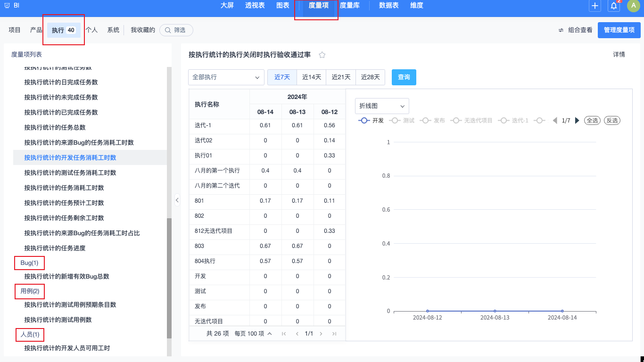Select the 近28天 range option
The width and height of the screenshot is (644, 362).
click(x=370, y=77)
